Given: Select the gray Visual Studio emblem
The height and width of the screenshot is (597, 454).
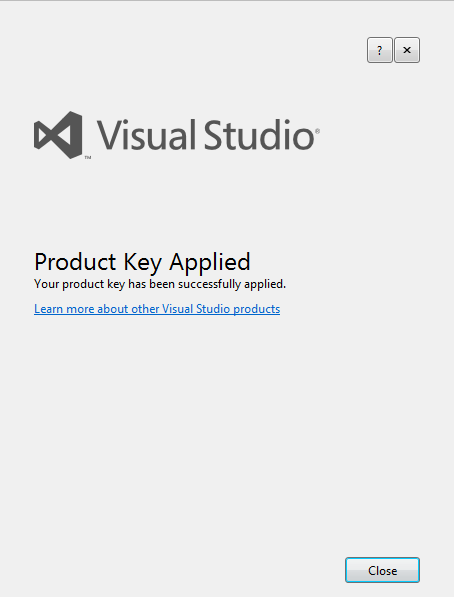Looking at the screenshot, I should (x=58, y=135).
